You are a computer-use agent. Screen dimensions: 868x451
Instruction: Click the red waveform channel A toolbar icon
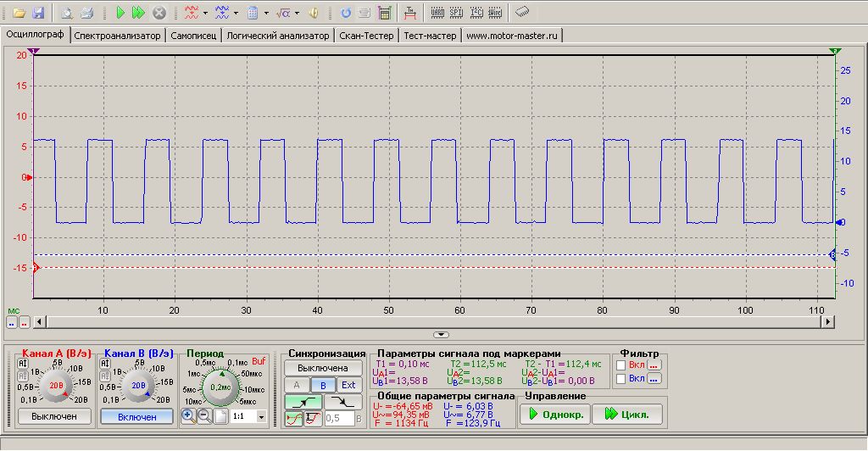pyautogui.click(x=192, y=12)
